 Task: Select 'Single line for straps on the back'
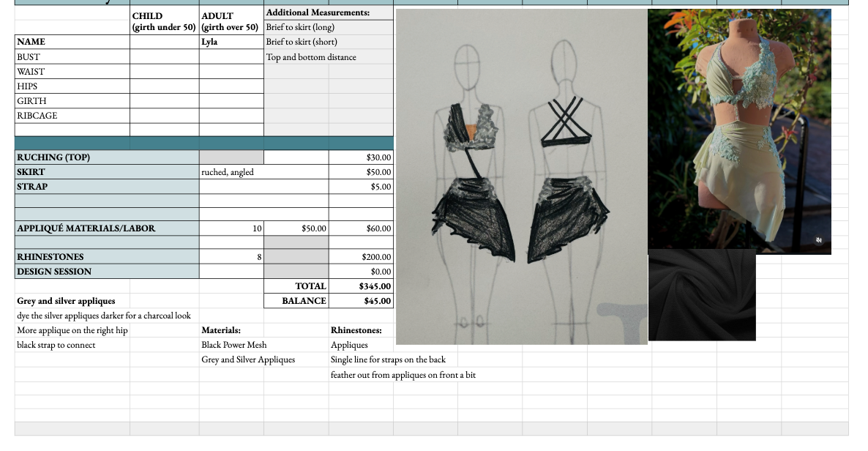[x=388, y=359]
